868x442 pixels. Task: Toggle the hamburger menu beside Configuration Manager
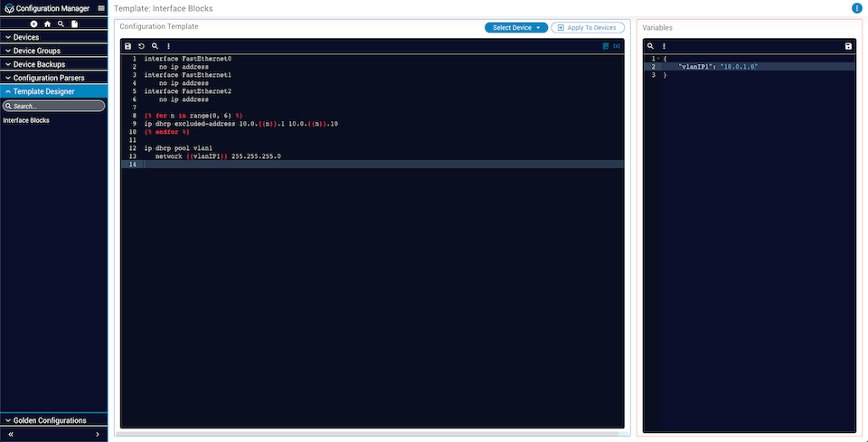click(x=101, y=8)
